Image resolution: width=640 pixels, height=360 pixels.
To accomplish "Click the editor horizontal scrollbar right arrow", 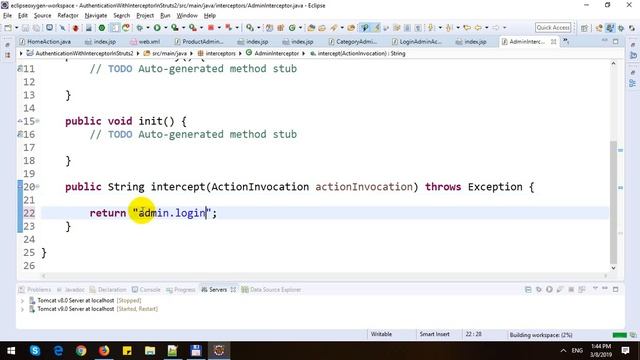I will 606,276.
